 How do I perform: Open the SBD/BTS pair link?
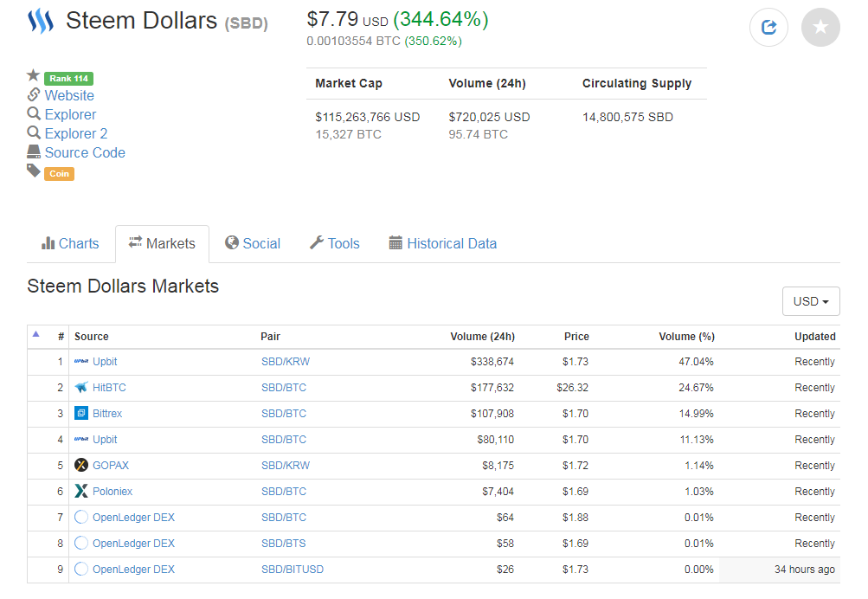click(x=284, y=544)
